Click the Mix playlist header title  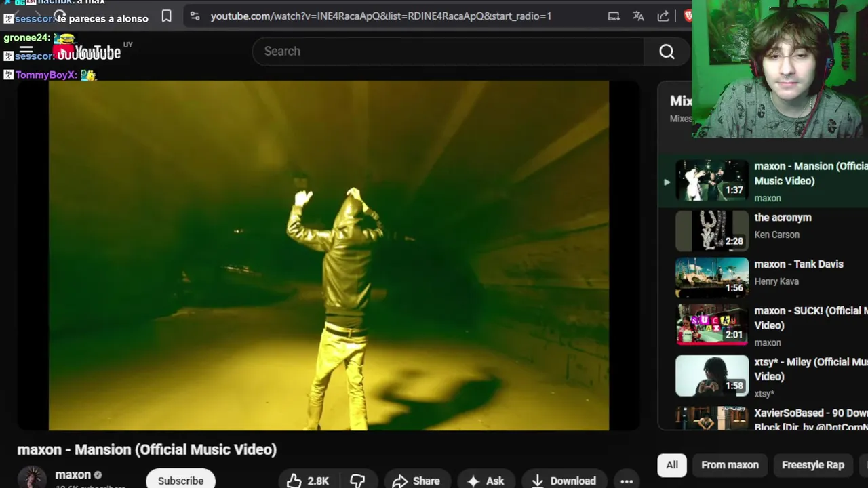click(680, 101)
